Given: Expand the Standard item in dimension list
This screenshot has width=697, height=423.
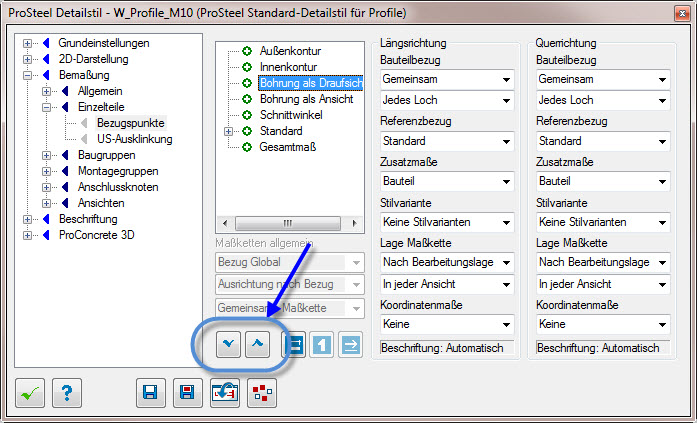Looking at the screenshot, I should (228, 132).
